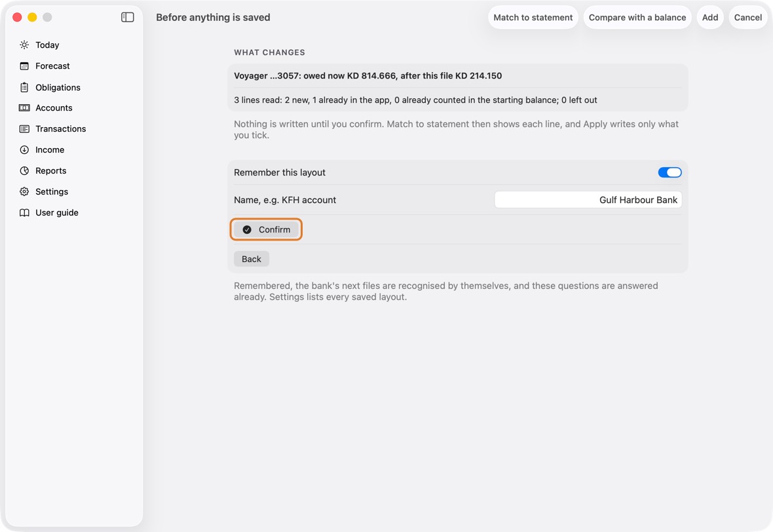Click the '3 lines read' summary text
Viewport: 773px width, 532px height.
pyautogui.click(x=415, y=100)
